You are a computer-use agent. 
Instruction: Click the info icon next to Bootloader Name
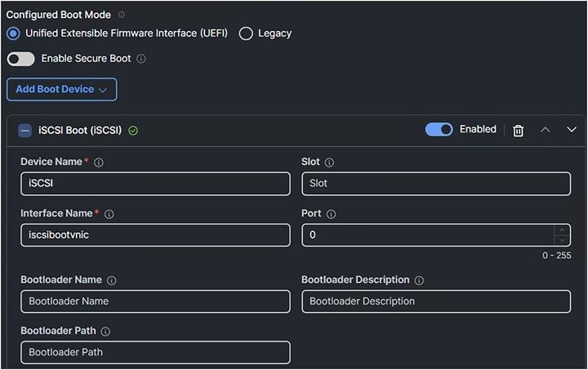[112, 280]
